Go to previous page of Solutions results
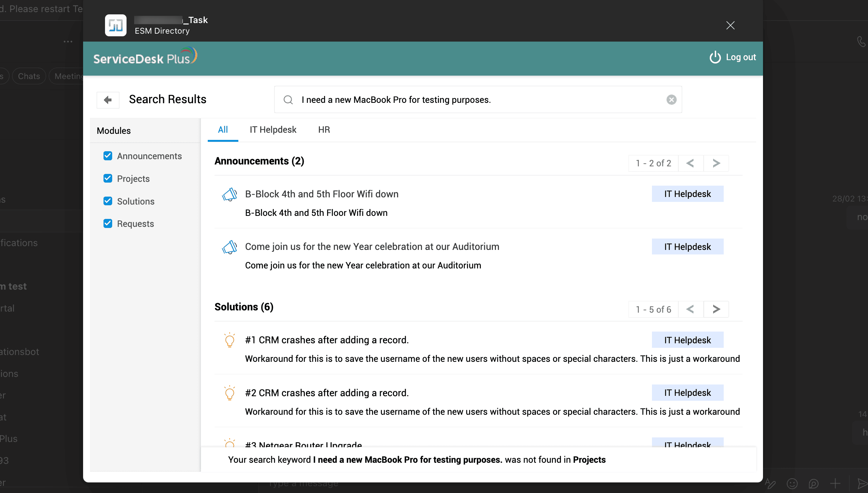The image size is (868, 493). tap(690, 309)
